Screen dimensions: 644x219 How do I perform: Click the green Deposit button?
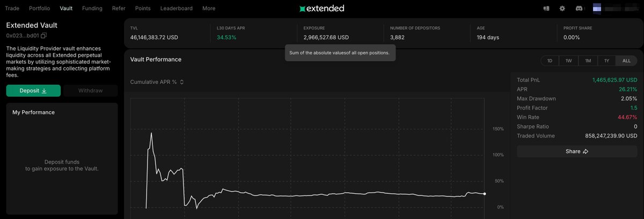(33, 91)
